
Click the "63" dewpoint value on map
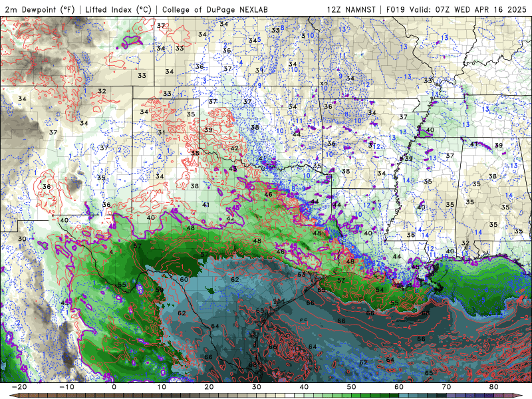[301, 274]
